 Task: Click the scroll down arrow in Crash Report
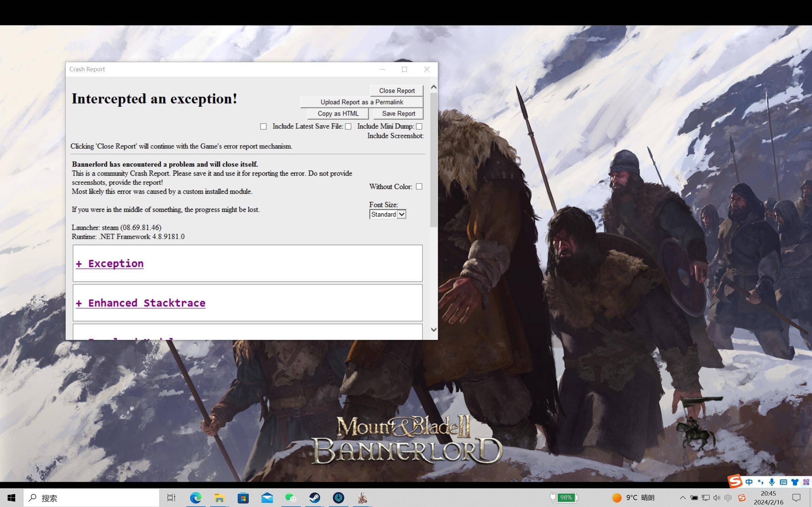(433, 330)
